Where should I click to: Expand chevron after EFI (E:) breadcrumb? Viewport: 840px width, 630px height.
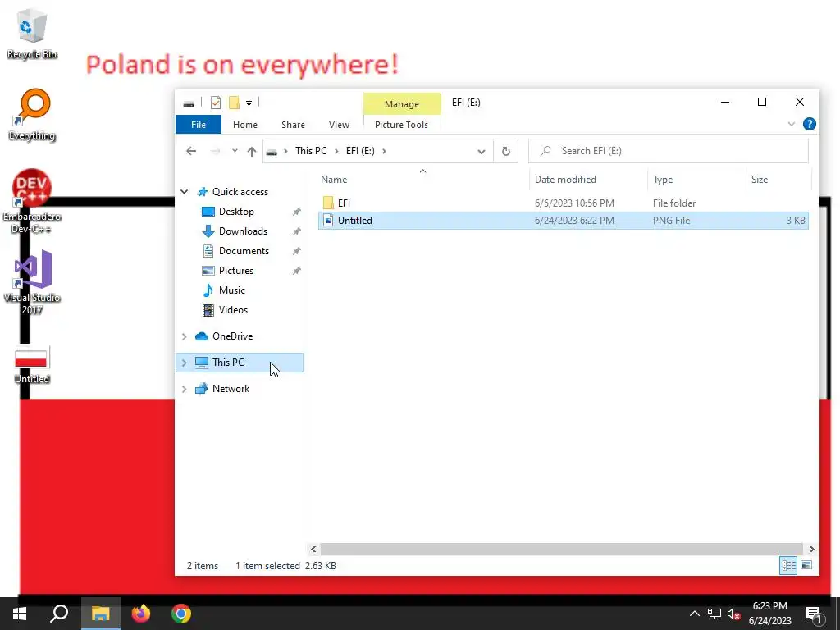pyautogui.click(x=384, y=151)
